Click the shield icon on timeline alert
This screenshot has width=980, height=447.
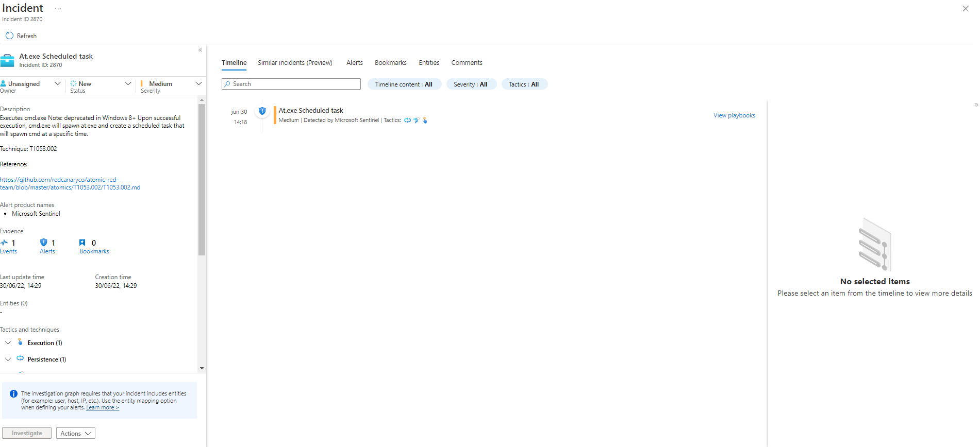click(x=262, y=111)
